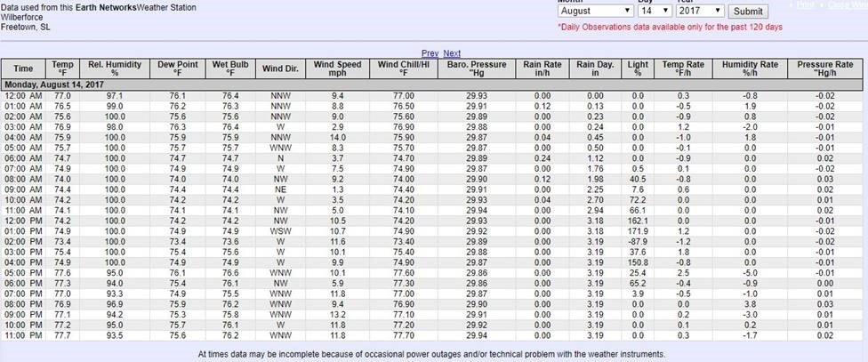Image resolution: width=868 pixels, height=362 pixels.
Task: Open the Year dropdown showing 2017
Action: coord(700,11)
